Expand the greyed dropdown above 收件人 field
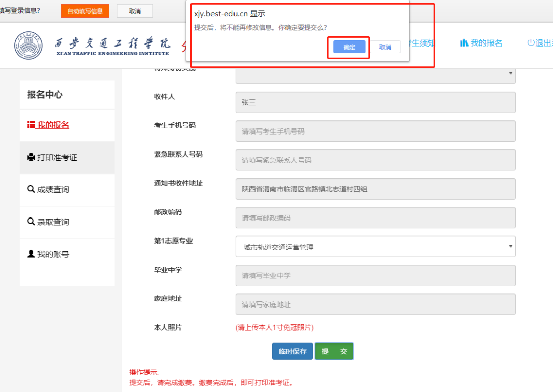553x392 pixels. tap(375, 74)
